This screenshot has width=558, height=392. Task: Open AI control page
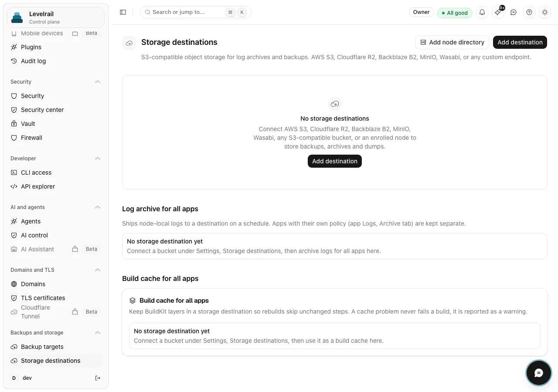click(x=56, y=235)
